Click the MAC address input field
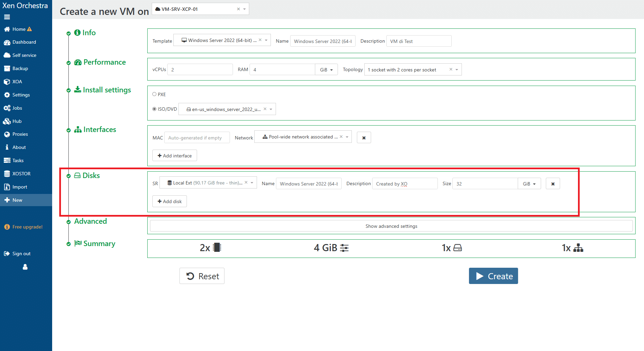This screenshot has width=644, height=351. point(197,138)
